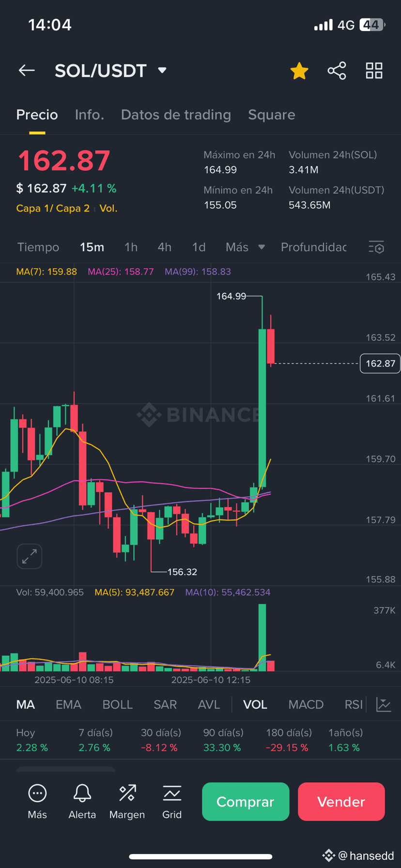Tap the Vol. tag
Image resolution: width=401 pixels, height=868 pixels.
(108, 209)
